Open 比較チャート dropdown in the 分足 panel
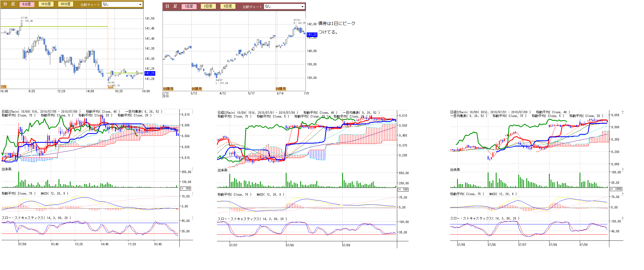 (122, 4)
